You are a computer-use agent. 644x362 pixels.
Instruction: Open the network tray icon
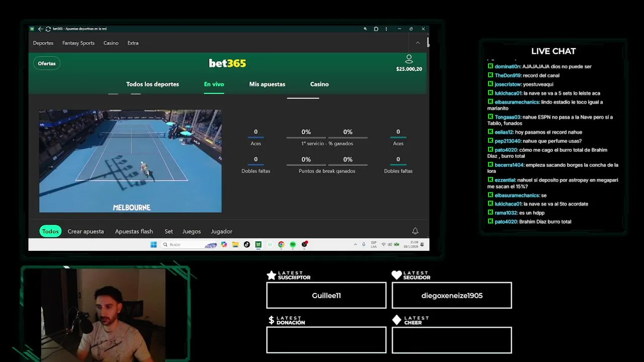point(383,244)
